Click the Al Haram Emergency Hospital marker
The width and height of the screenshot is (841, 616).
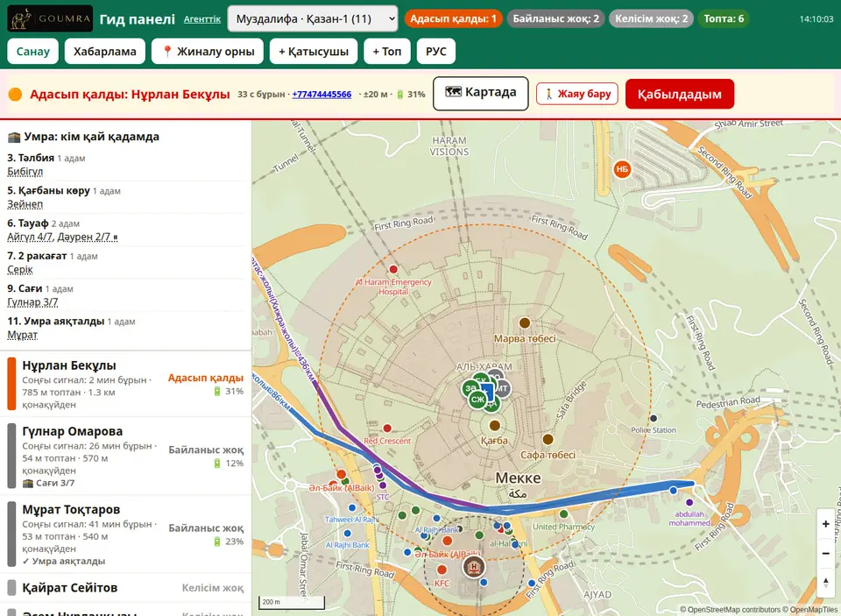tap(393, 269)
